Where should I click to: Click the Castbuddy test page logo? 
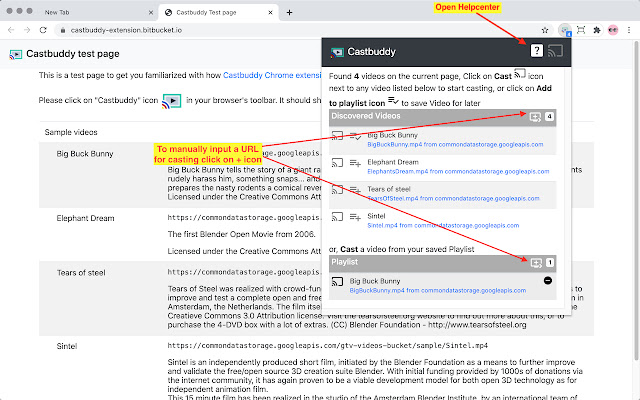pyautogui.click(x=16, y=54)
